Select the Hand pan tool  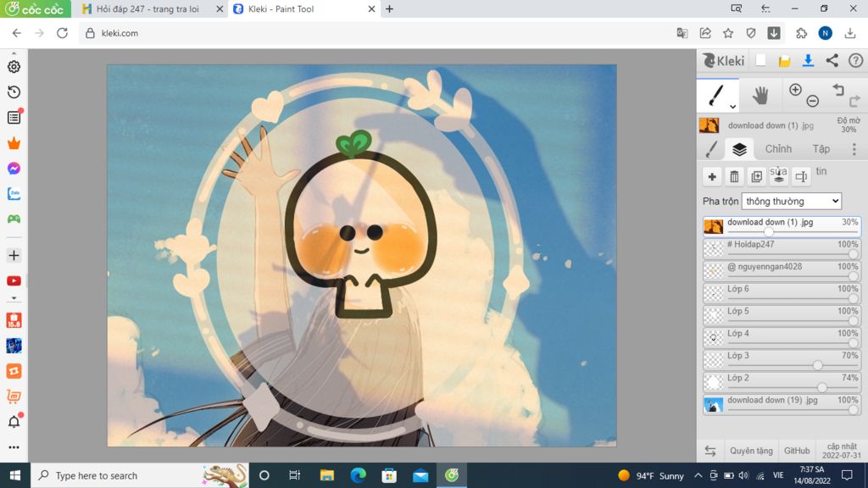tap(760, 96)
